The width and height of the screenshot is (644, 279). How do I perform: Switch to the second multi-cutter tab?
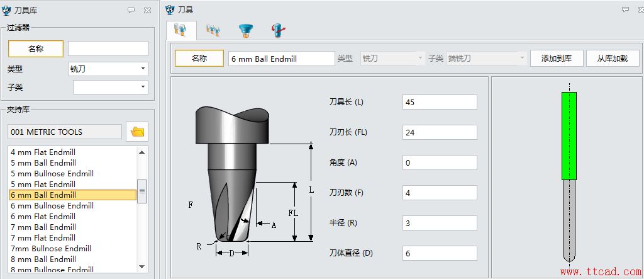click(213, 30)
